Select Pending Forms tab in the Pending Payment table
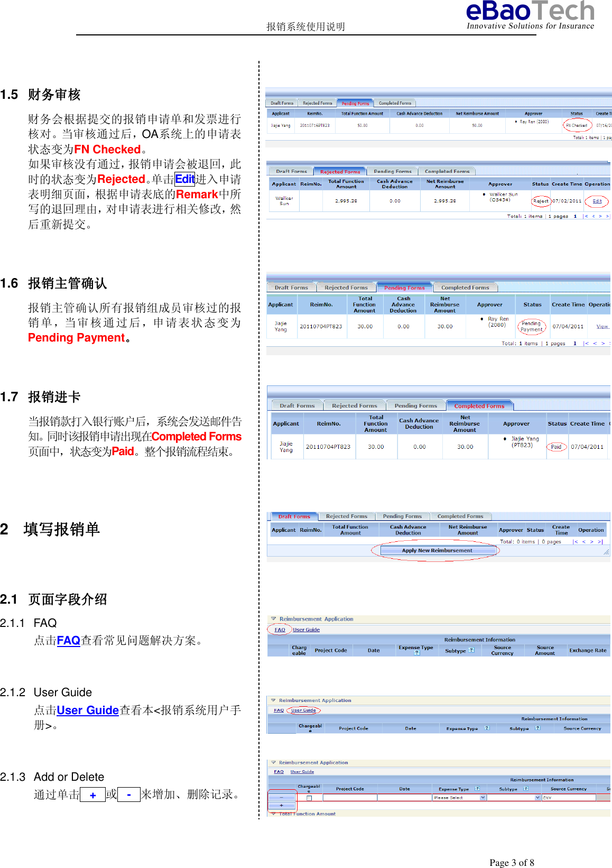This screenshot has height=868, width=612. point(404,288)
